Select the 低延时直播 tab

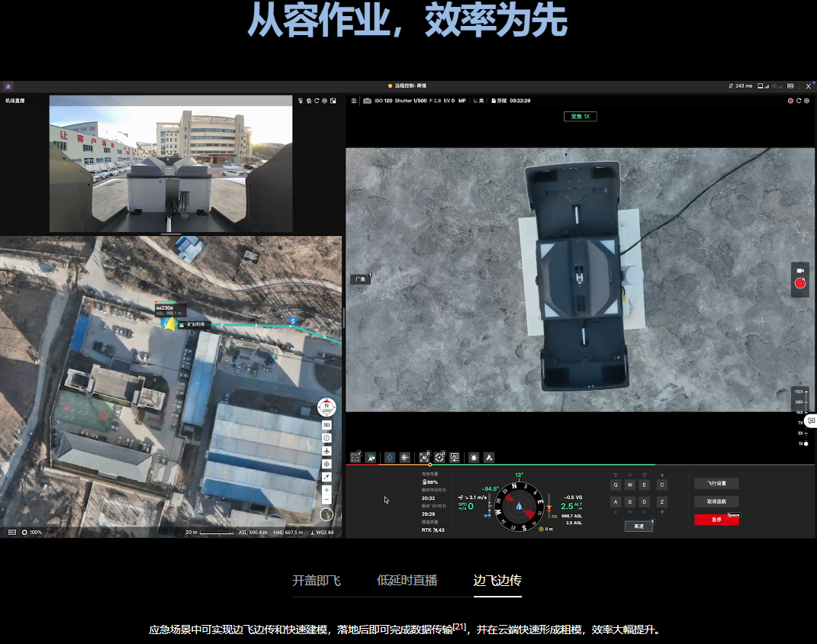407,581
